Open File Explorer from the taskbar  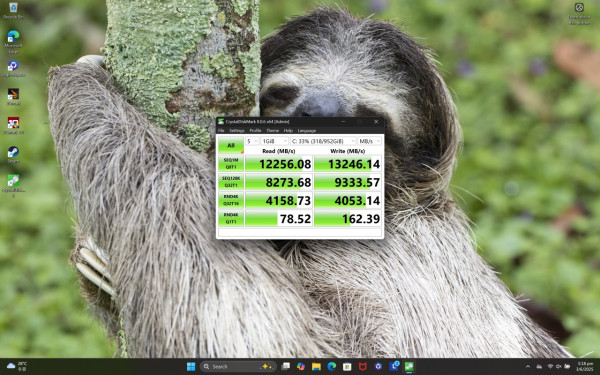coord(316,367)
